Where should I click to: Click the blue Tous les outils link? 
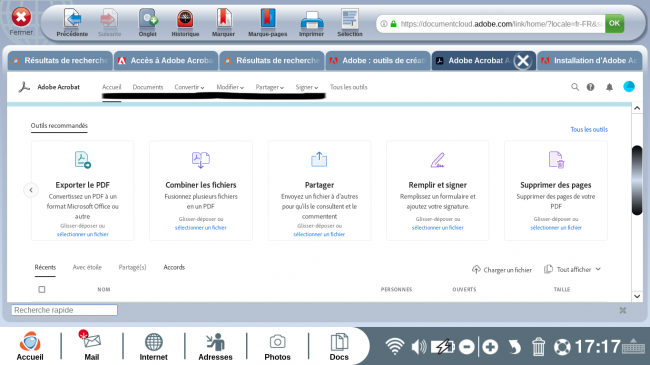pos(589,129)
